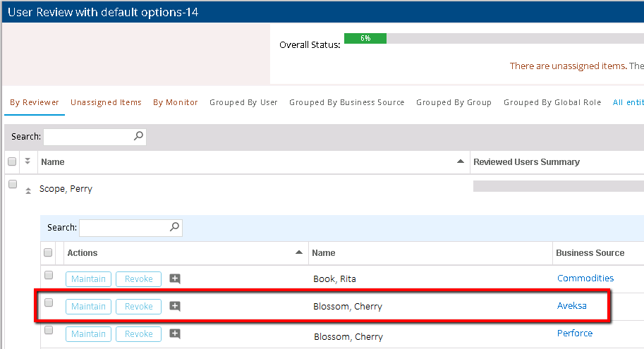644x349 pixels.
Task: Click the comment icon in the Perforce row
Action: [x=175, y=333]
